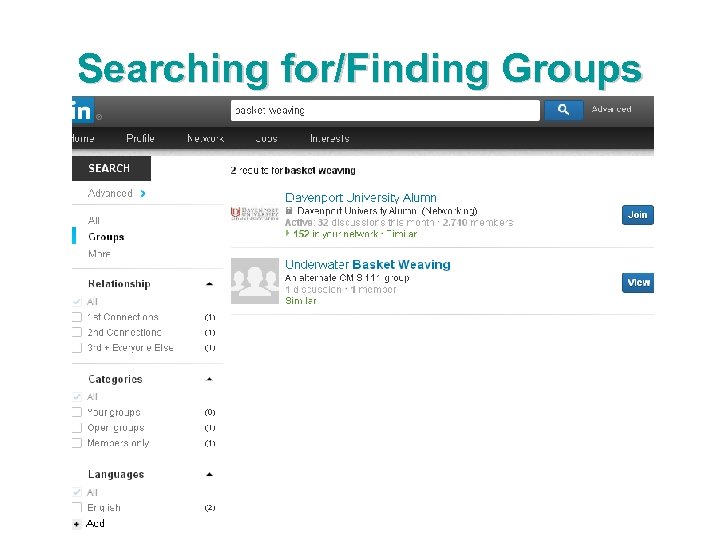The image size is (720, 540).
Task: Click the basket weaving search field
Action: [x=385, y=110]
